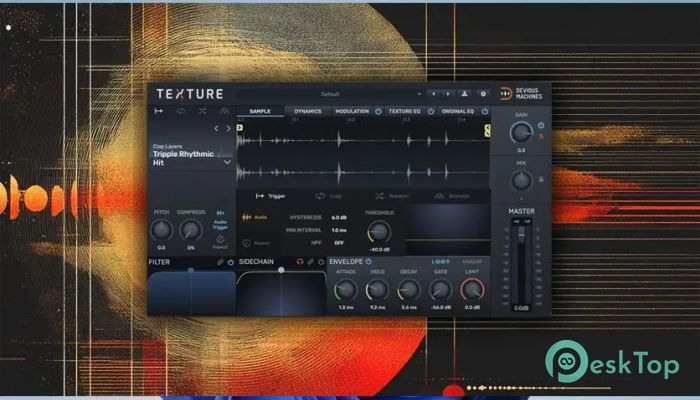Click the Filter link icon

pyautogui.click(x=220, y=262)
